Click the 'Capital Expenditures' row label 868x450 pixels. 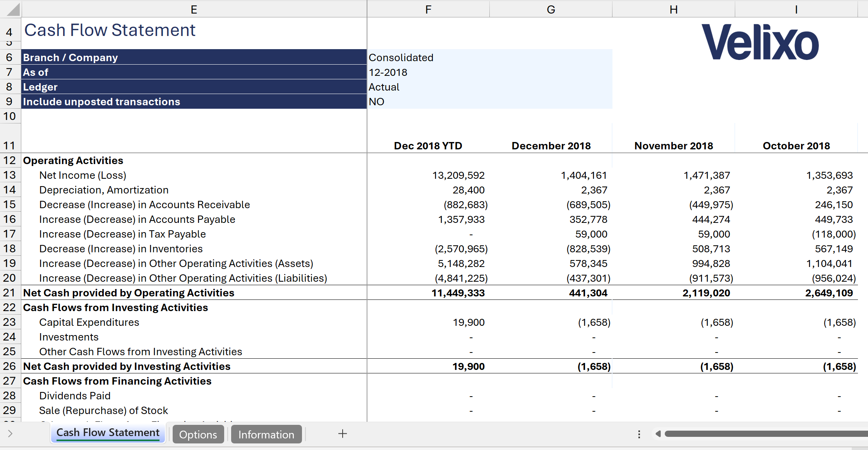[x=89, y=322]
